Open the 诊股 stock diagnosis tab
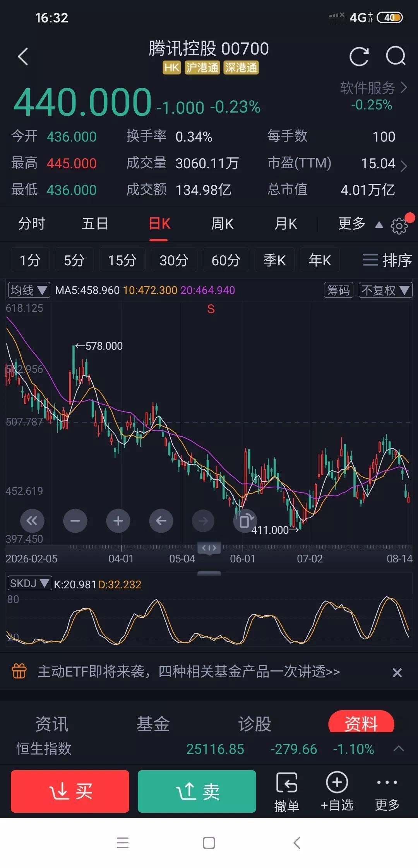 (255, 723)
